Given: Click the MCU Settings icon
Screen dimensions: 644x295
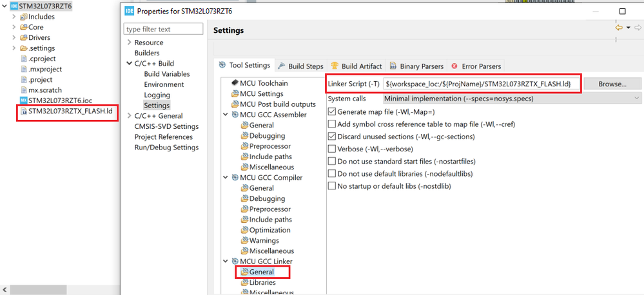Looking at the screenshot, I should [235, 93].
